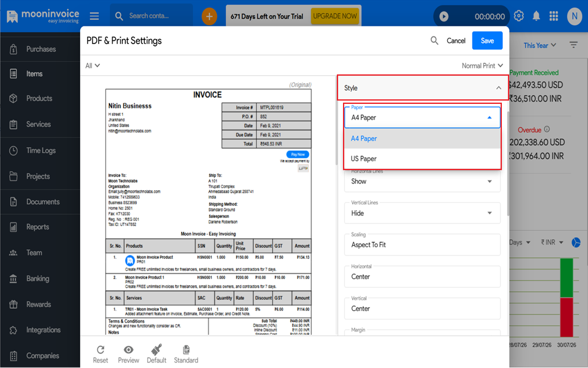Click Cancel in PDF settings
The image size is (588, 368).
456,40
